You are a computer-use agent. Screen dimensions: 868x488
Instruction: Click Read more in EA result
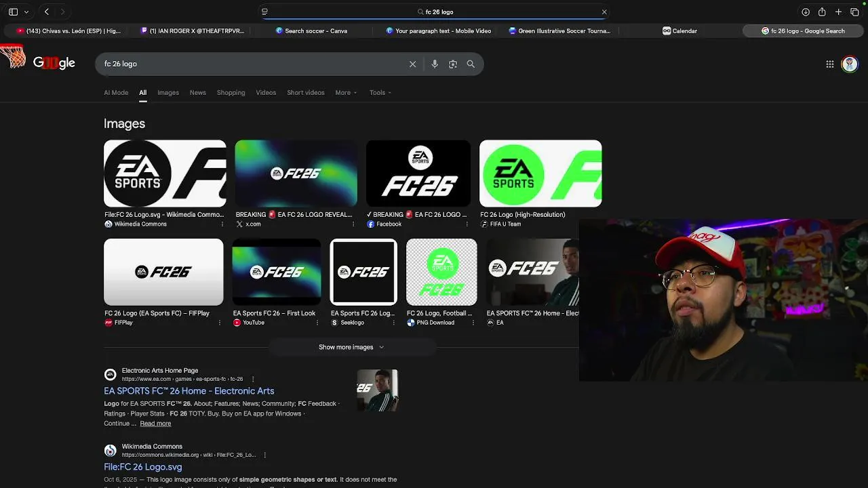155,424
